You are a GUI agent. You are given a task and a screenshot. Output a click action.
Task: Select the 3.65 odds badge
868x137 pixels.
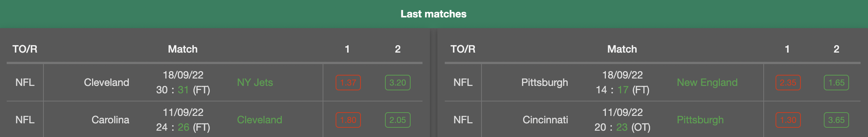coord(836,120)
